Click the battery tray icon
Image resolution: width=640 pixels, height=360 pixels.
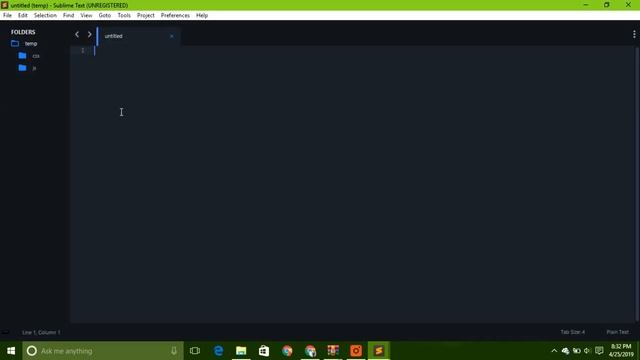click(x=576, y=351)
